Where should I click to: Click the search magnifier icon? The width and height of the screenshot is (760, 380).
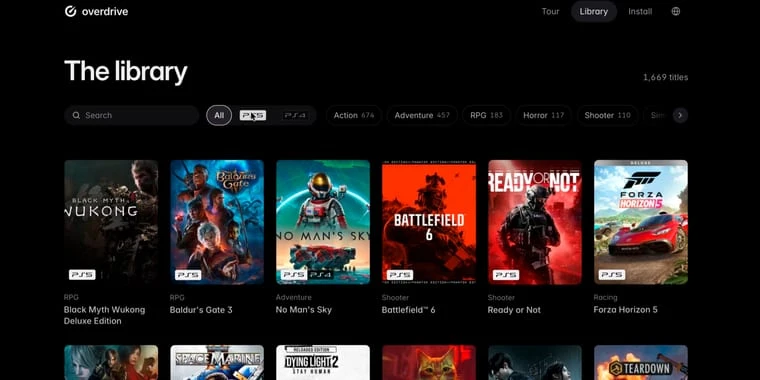tap(76, 115)
